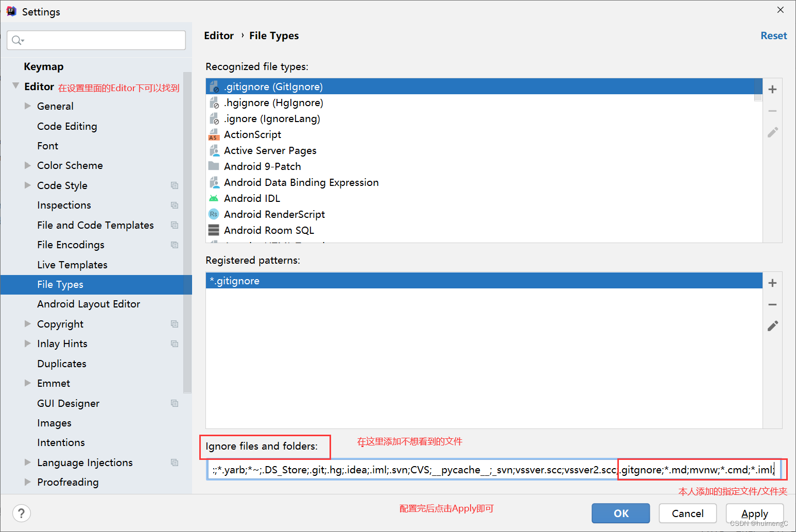Select the *.gitignore registered pattern
Viewport: 796px width, 532px height.
[x=484, y=281]
